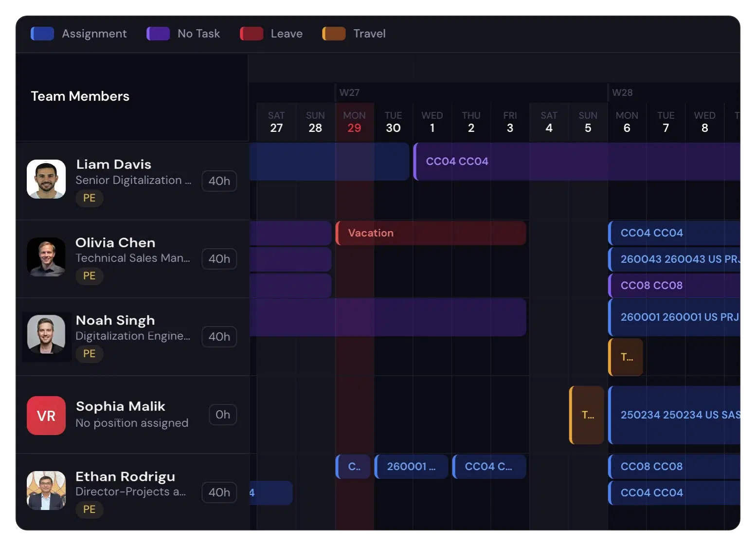Click Noah Singh's 40h hours badge
The height and width of the screenshot is (546, 756).
tap(219, 337)
